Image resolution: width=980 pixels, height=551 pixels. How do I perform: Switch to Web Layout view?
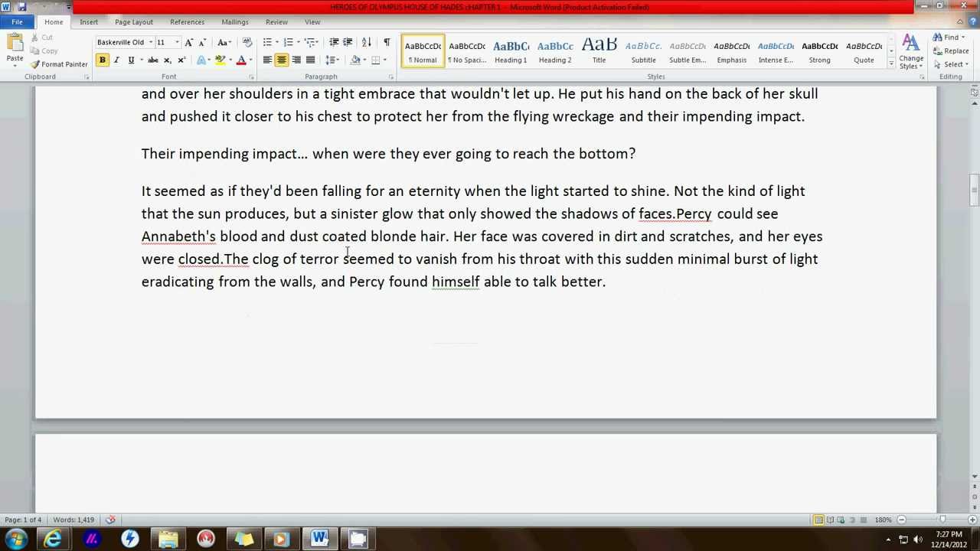[841, 520]
